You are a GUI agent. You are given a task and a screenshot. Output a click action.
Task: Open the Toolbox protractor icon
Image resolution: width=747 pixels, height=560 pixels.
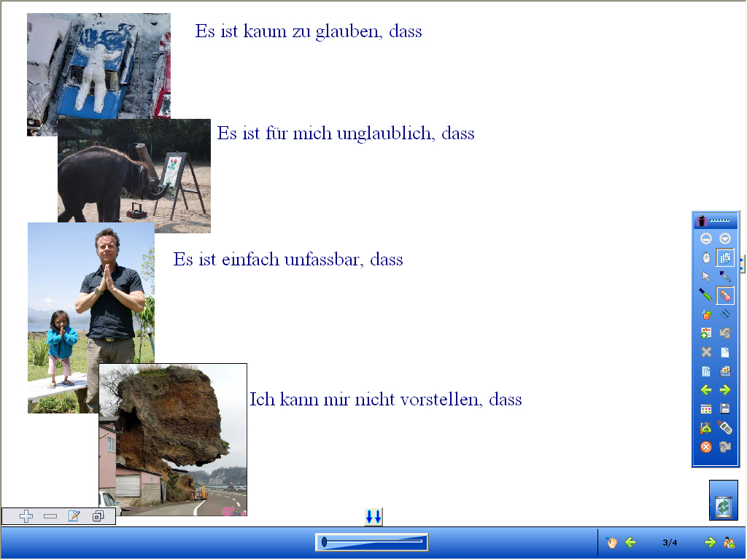(x=706, y=427)
